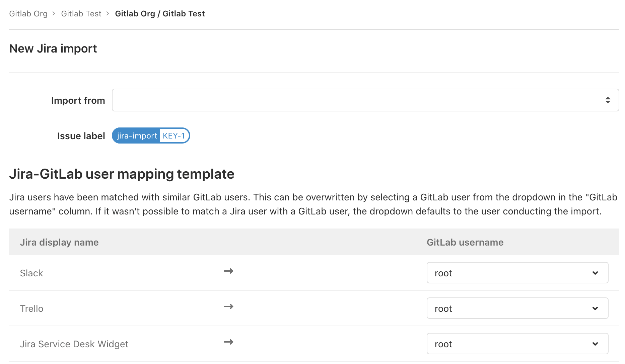Click the arrow icon next to Slack
This screenshot has width=625, height=364.
coord(228,271)
